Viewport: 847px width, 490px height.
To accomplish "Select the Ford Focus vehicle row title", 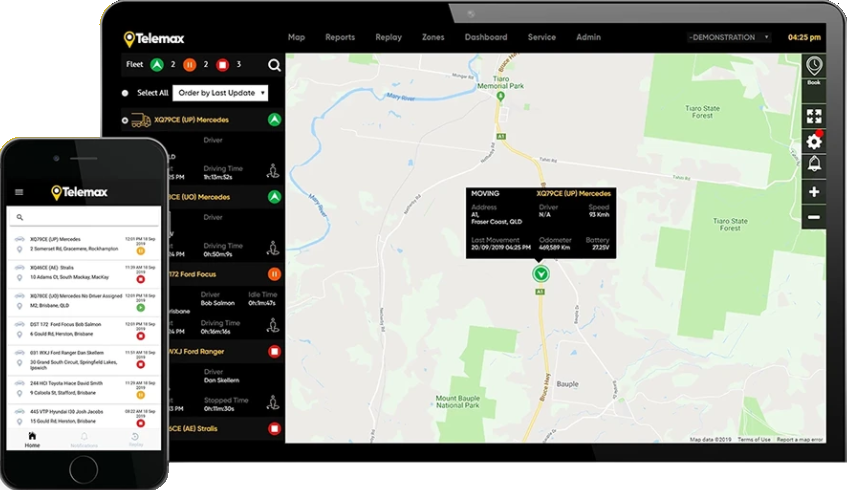I will (x=192, y=274).
